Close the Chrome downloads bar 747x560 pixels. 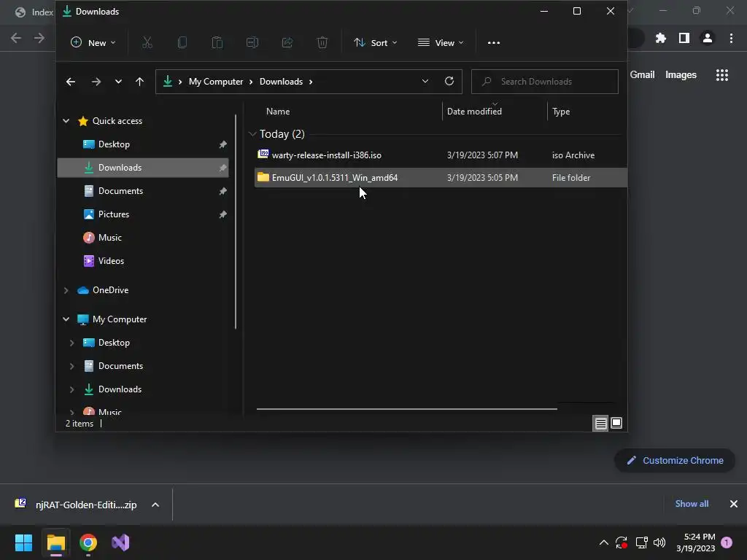734,504
